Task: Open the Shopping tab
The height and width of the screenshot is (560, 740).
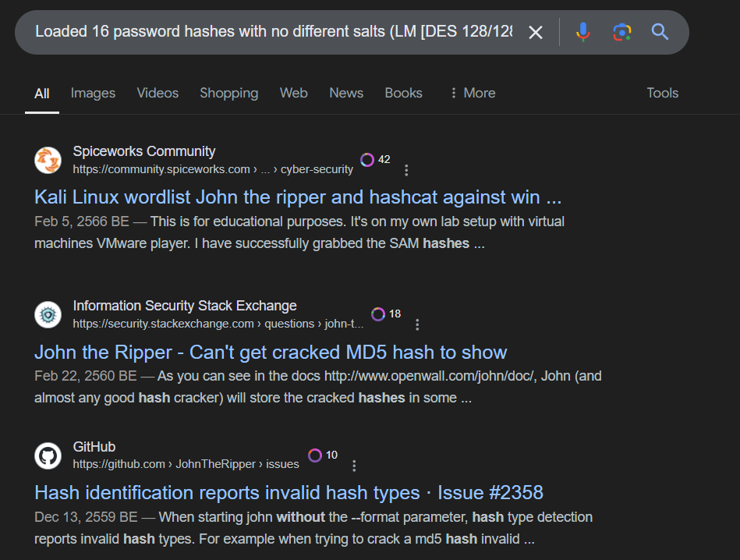Action: (x=229, y=93)
